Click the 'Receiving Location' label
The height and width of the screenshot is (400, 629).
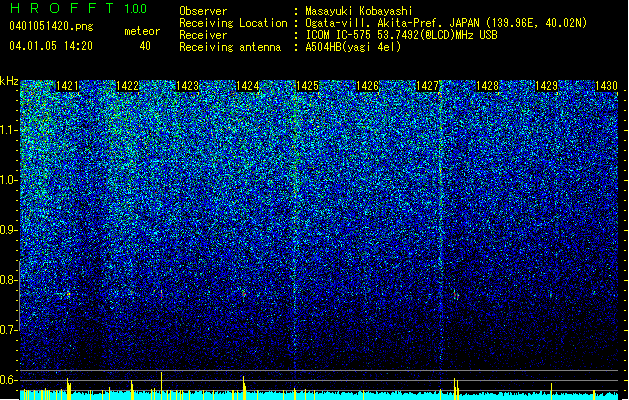[233, 23]
